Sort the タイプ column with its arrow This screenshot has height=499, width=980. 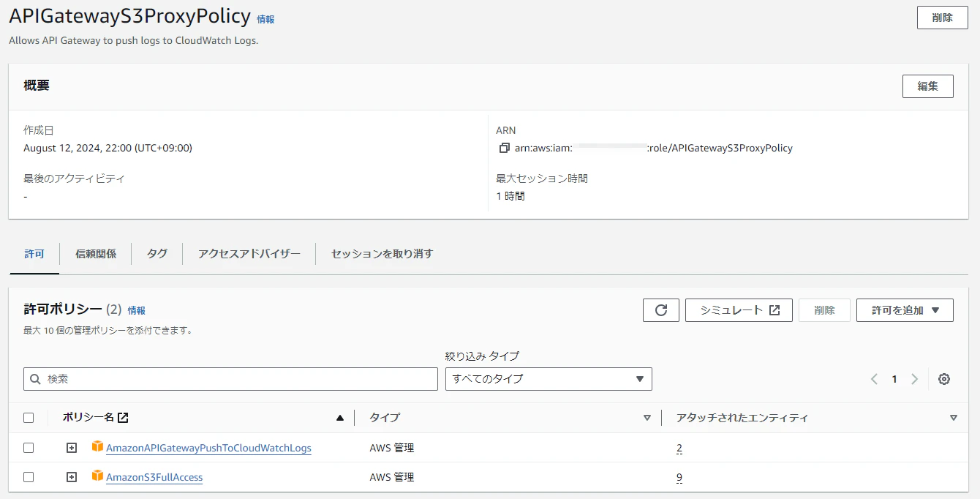[x=647, y=418]
